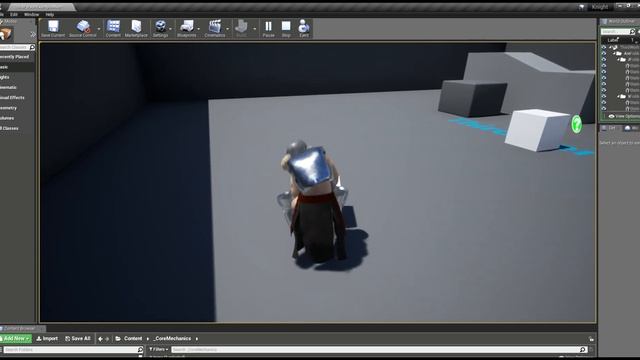
Task: Click the Cinematics clapperboard icon
Action: (215, 26)
